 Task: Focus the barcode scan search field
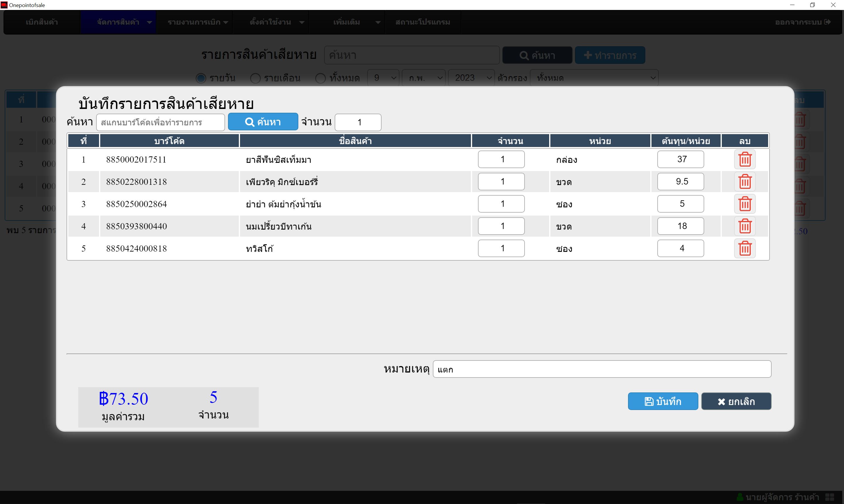point(160,122)
